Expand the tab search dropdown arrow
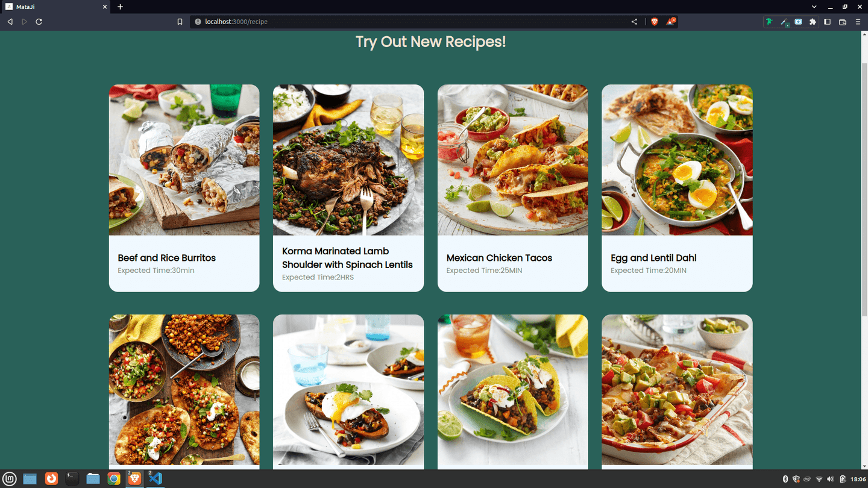Screen dimensions: 868x488 (x=814, y=7)
